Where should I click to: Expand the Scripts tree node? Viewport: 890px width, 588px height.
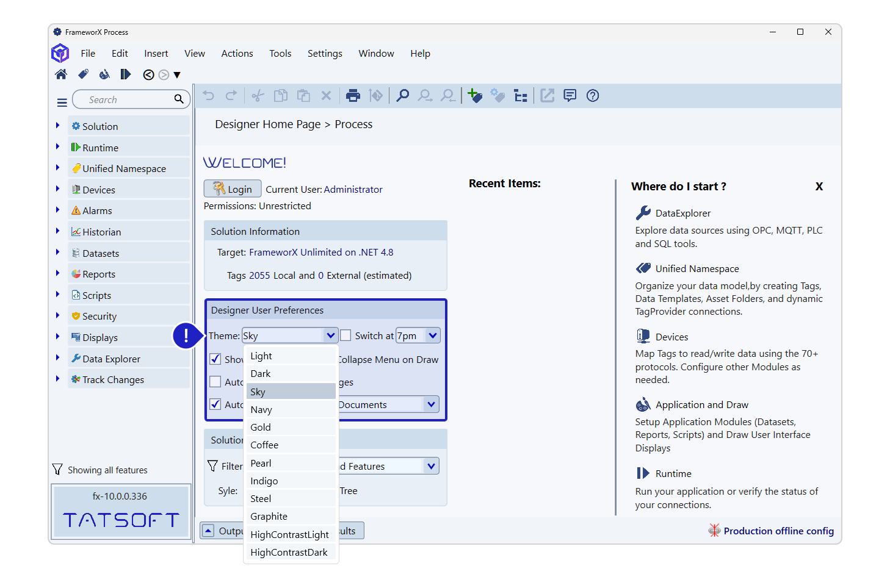57,295
